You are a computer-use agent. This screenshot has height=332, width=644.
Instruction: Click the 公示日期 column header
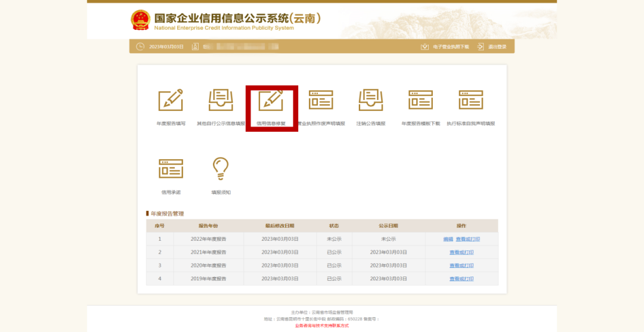click(x=388, y=226)
